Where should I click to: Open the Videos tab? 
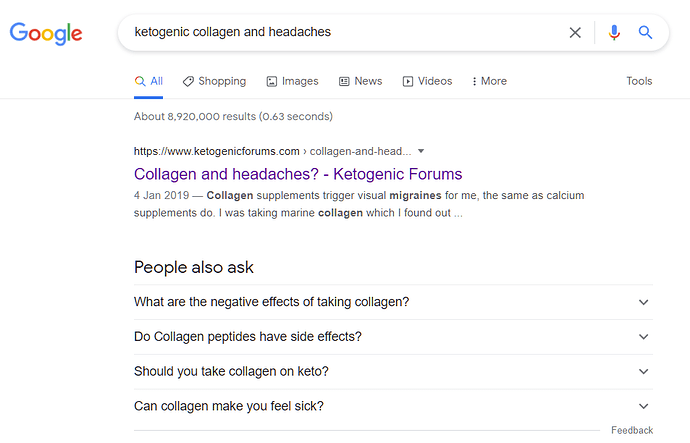(x=427, y=81)
